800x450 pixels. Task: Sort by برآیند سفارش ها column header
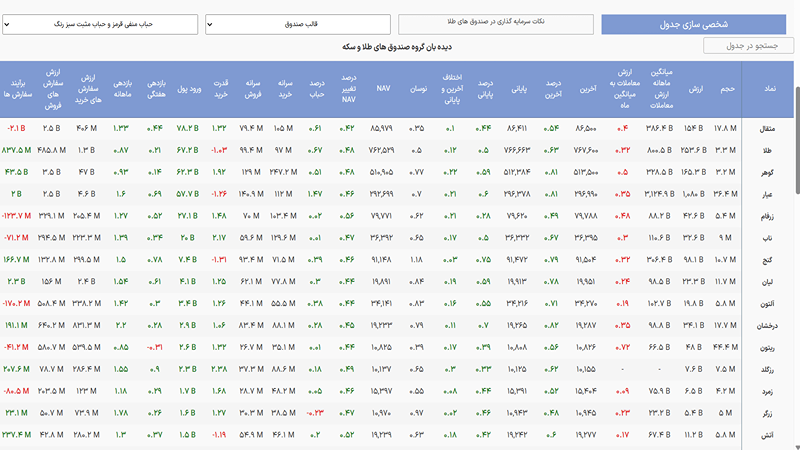point(17,89)
